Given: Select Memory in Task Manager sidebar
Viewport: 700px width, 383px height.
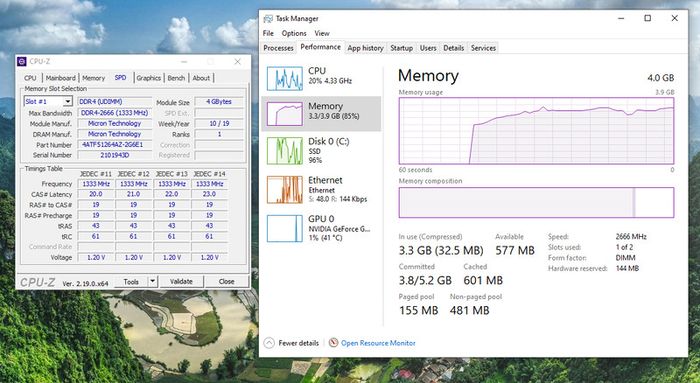Looking at the screenshot, I should (321, 113).
